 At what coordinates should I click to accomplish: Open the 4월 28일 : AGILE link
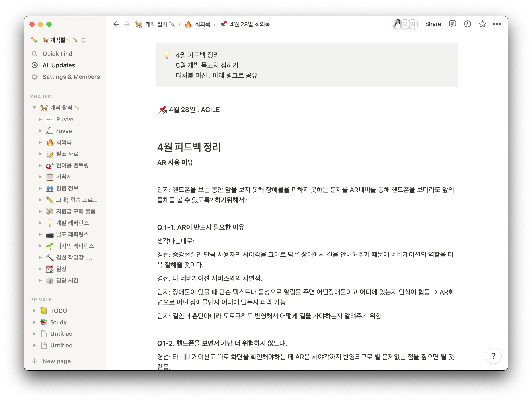[x=194, y=110]
